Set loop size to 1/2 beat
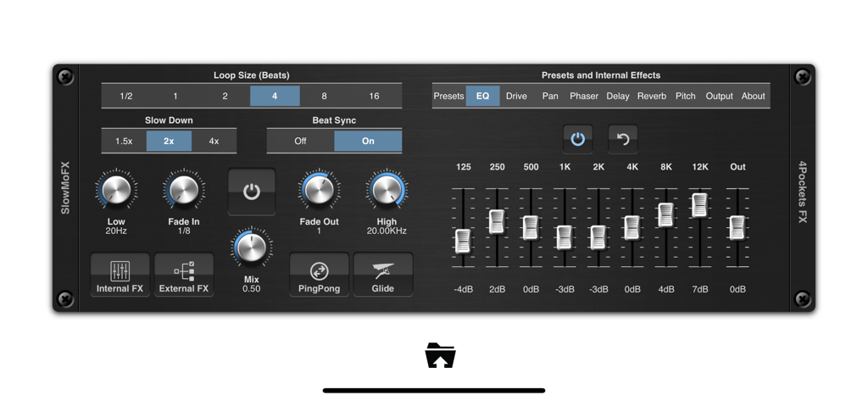The width and height of the screenshot is (868, 401). pyautogui.click(x=126, y=96)
